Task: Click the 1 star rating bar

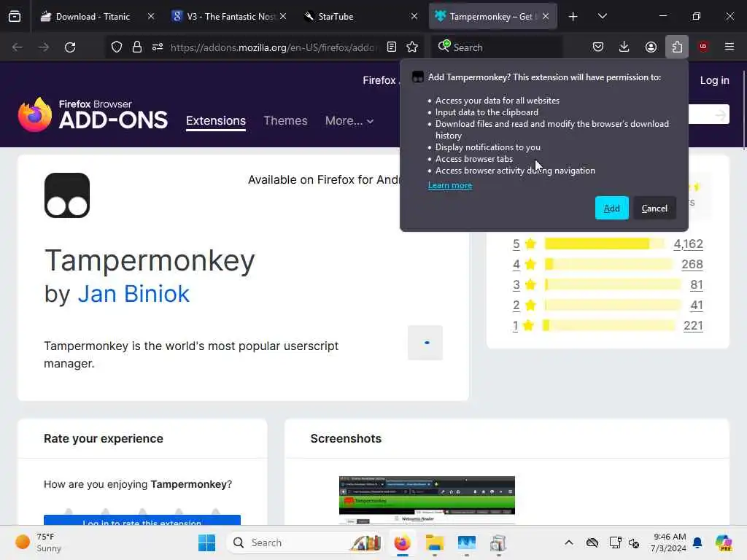Action: tap(609, 326)
